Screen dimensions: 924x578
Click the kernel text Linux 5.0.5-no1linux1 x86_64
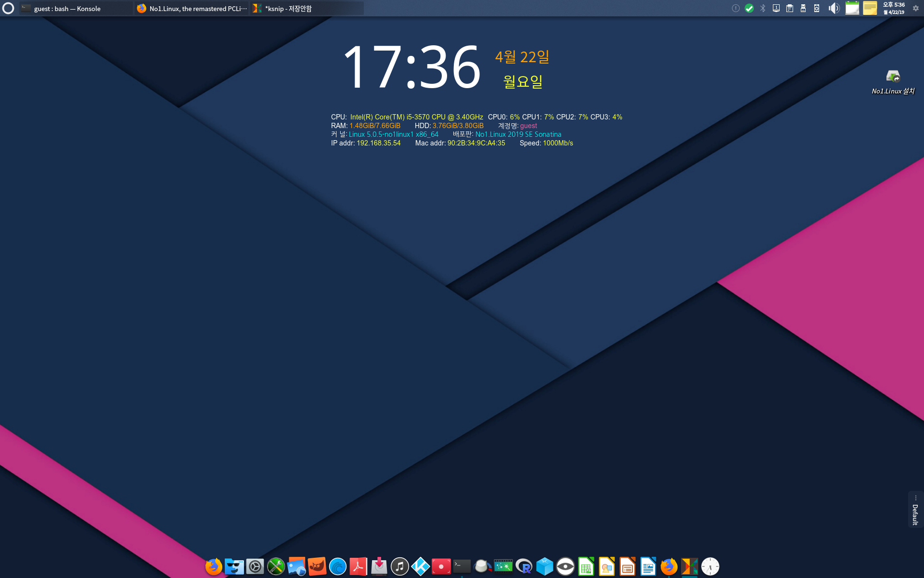click(394, 134)
